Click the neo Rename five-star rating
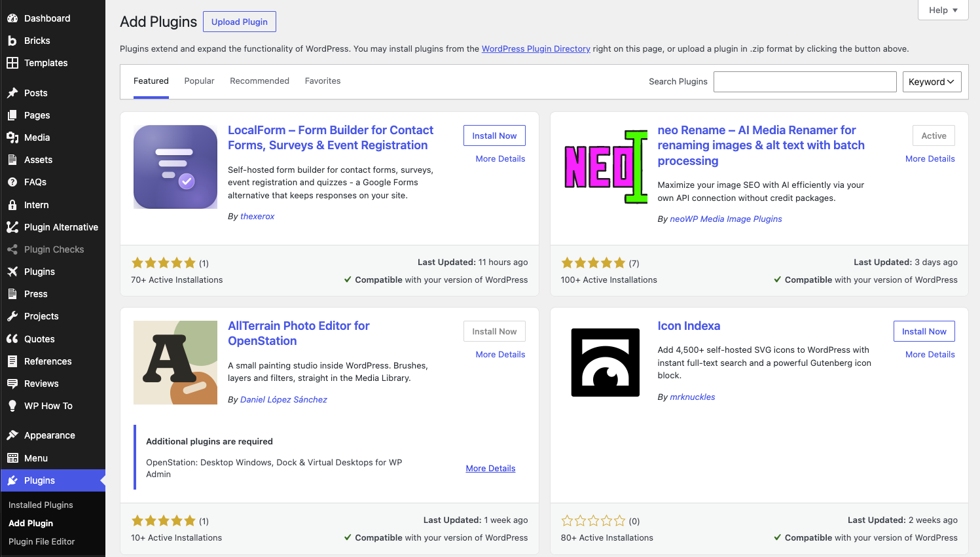 coord(594,263)
